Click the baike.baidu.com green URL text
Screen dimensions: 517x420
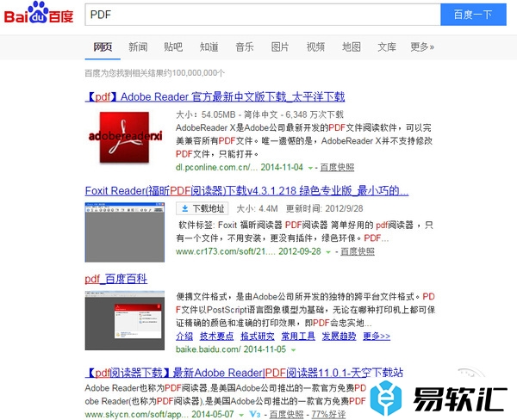208,349
